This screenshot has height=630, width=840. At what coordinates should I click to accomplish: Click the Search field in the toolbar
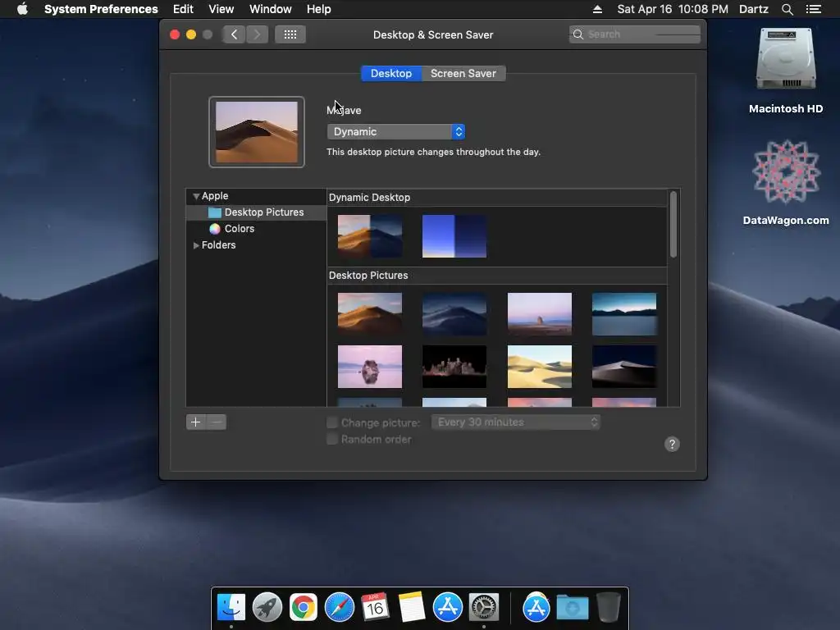(635, 34)
